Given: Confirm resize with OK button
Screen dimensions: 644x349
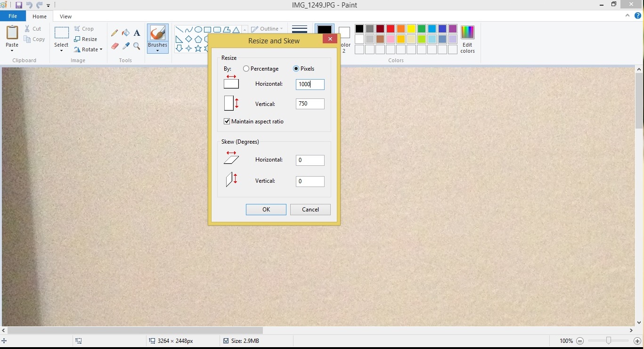Looking at the screenshot, I should pyautogui.click(x=266, y=210).
